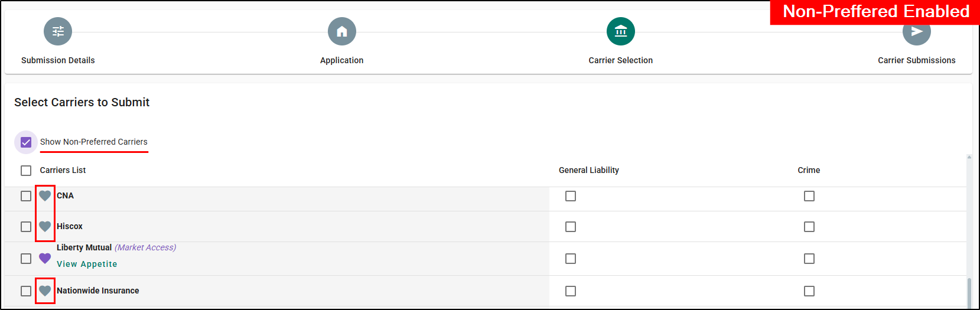
Task: Click the Submission Details step icon
Action: (x=58, y=31)
